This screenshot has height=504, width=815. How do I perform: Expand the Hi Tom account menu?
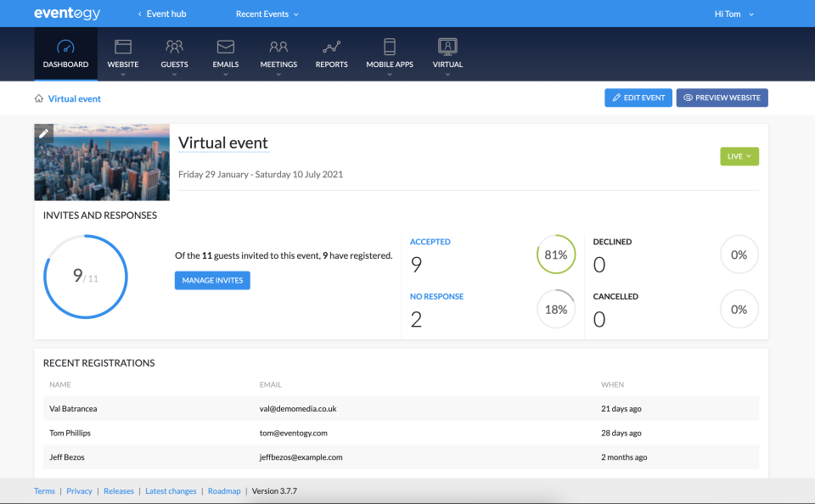(733, 14)
